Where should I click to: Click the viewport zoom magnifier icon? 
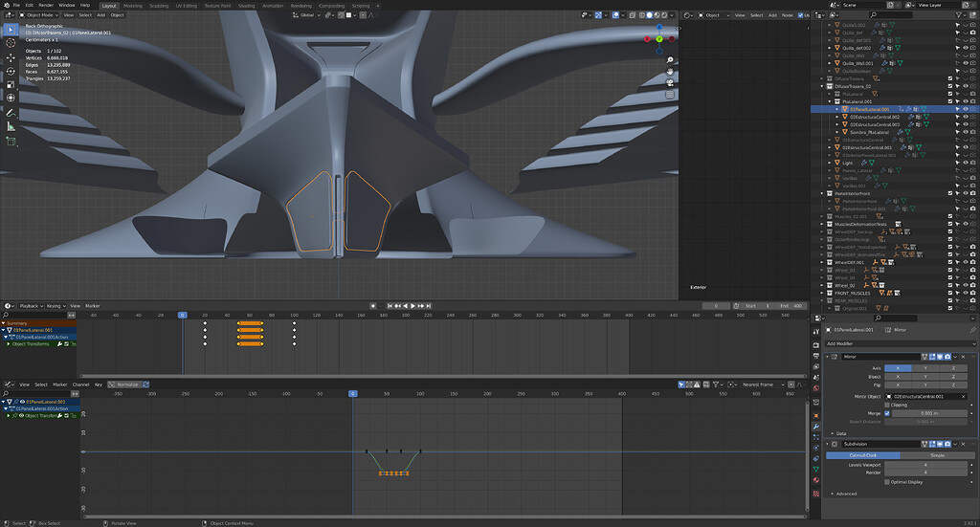click(x=670, y=60)
